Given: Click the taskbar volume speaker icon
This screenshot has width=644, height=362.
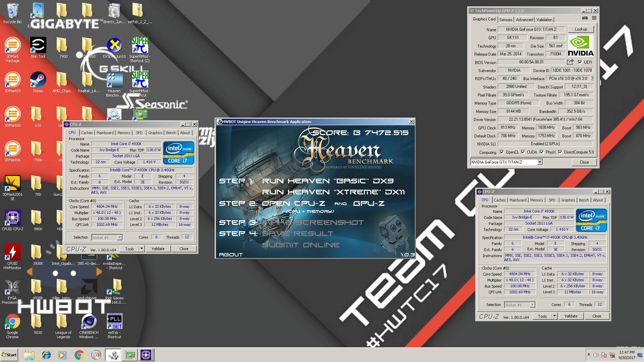Looking at the screenshot, I should [596, 355].
